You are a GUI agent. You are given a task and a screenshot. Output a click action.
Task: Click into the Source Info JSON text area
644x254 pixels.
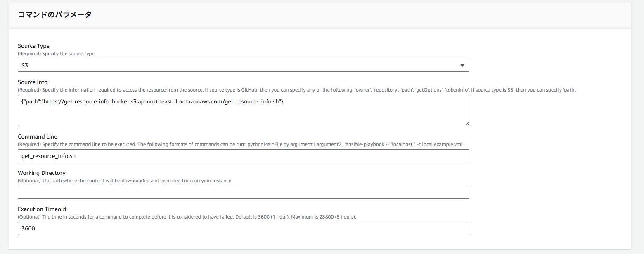[243, 111]
